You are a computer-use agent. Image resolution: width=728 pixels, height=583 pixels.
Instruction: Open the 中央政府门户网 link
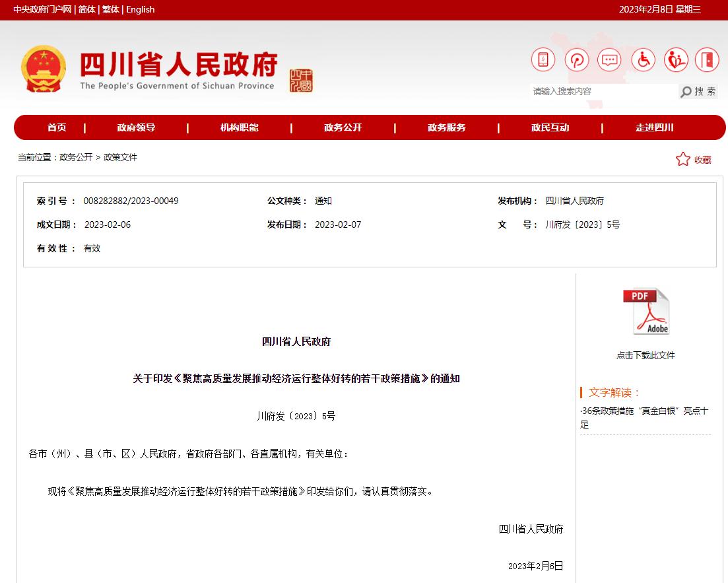(x=42, y=9)
